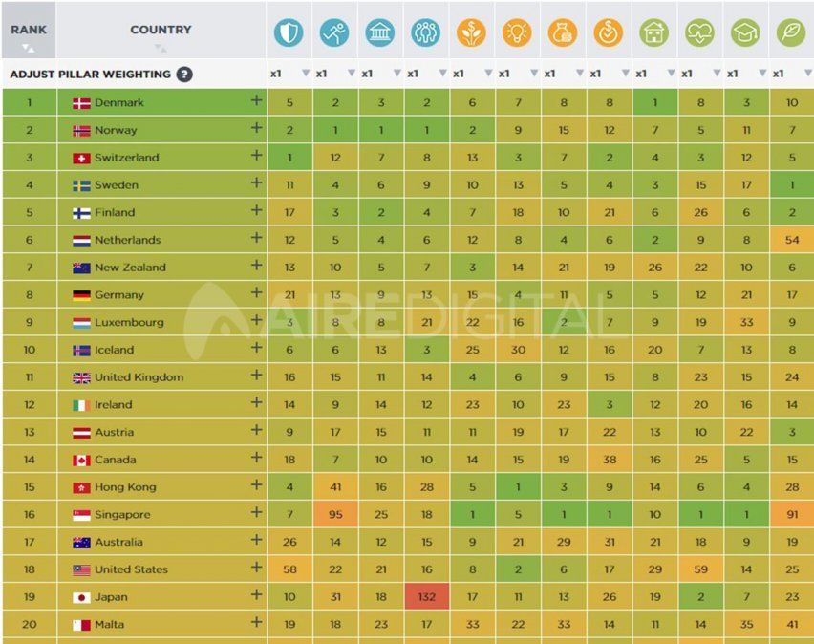Select the house living conditions icon

coord(654,31)
